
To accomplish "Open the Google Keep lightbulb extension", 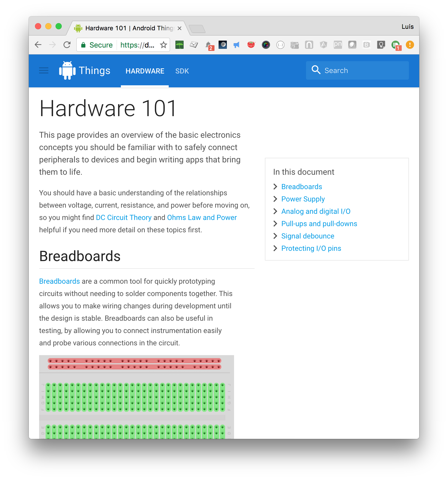I will tap(381, 45).
